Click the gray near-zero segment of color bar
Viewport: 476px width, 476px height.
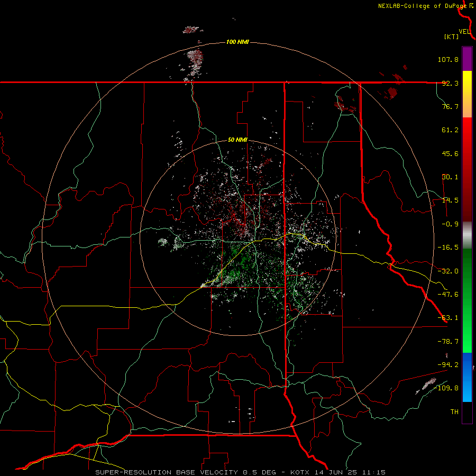467,235
